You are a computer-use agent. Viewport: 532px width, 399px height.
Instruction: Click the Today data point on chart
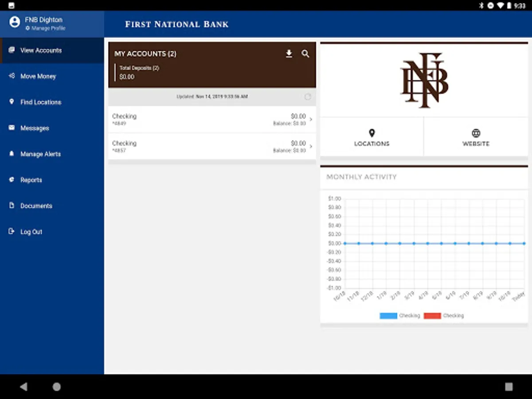[x=524, y=243]
